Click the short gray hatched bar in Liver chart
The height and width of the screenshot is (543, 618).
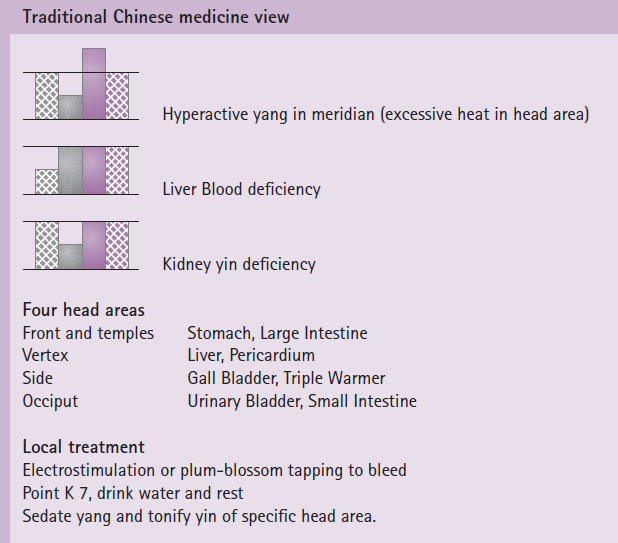point(47,182)
